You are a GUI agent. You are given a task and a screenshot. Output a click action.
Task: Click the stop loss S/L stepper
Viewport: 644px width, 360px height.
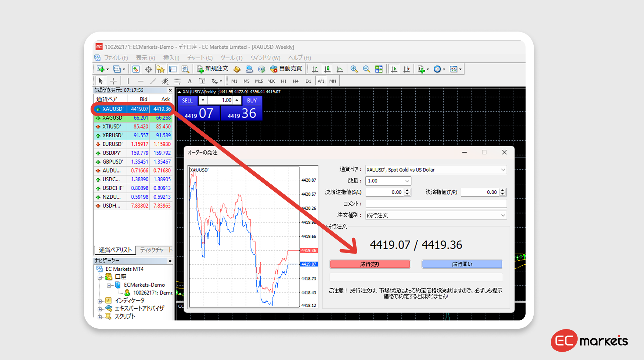click(407, 192)
